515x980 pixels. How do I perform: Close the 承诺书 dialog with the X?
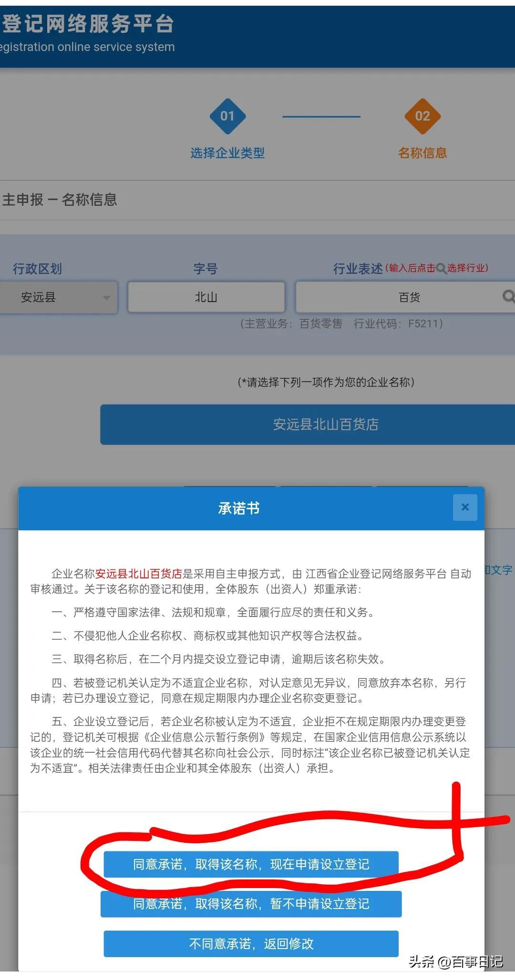click(465, 507)
